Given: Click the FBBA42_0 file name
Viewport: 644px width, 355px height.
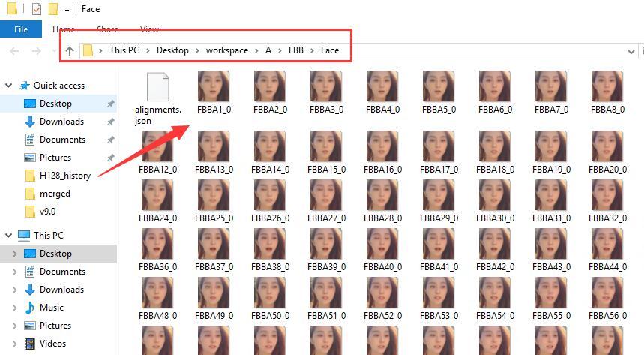Looking at the screenshot, I should [495, 267].
